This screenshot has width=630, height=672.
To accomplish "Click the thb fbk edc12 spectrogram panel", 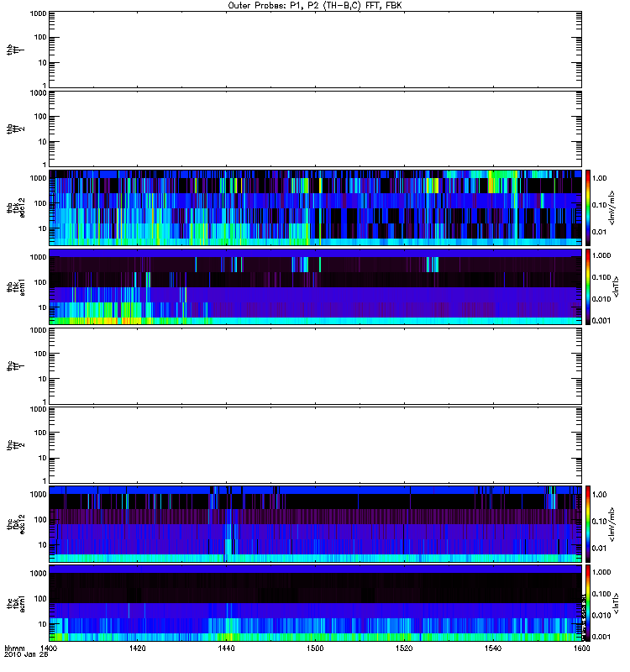I will (x=316, y=207).
